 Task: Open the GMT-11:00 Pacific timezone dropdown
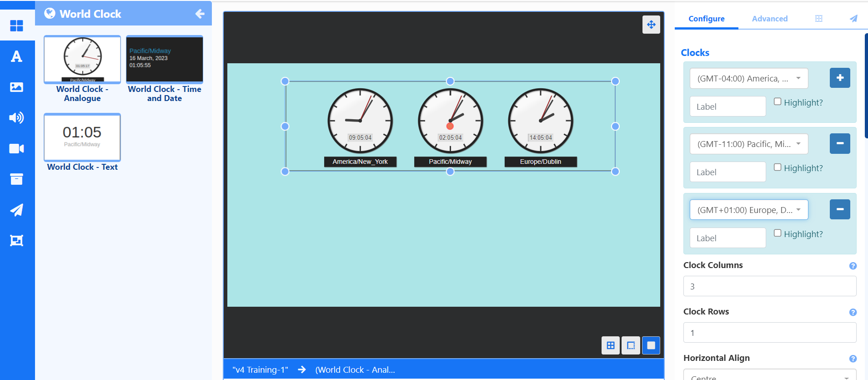click(x=748, y=144)
